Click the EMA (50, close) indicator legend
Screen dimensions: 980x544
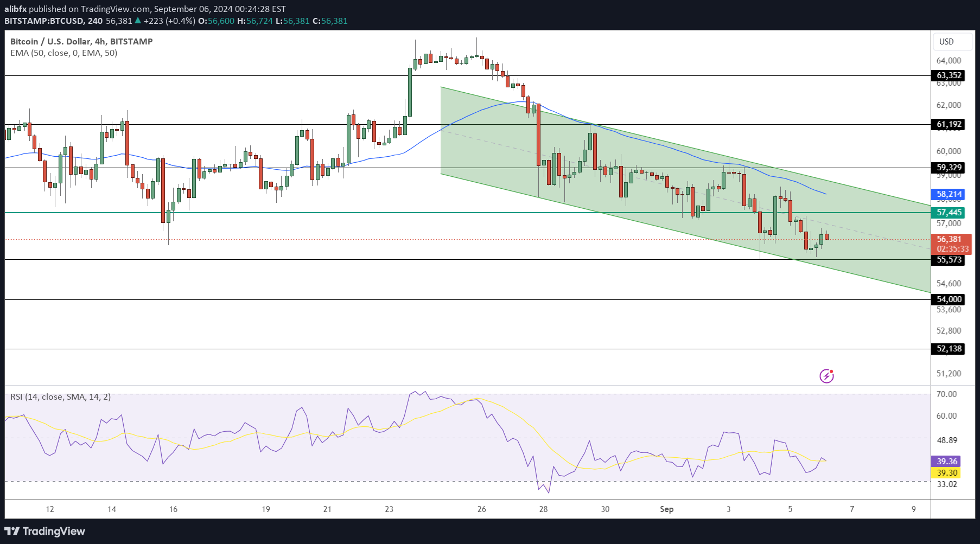63,53
